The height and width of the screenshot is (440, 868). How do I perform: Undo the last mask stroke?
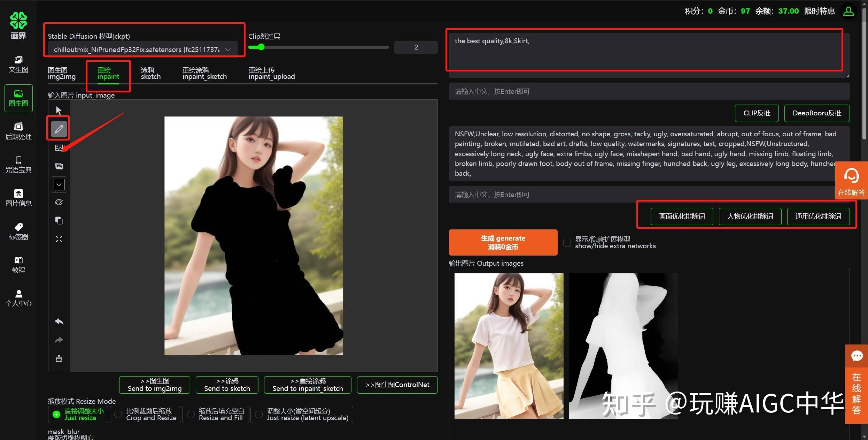pos(59,321)
